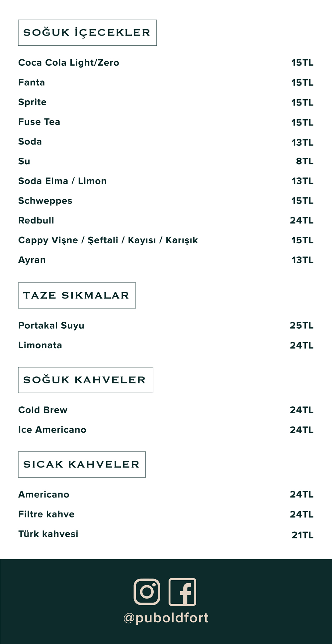Open the @puboldfort social handle
Viewport: 332px width, 644px height.
pos(166,618)
